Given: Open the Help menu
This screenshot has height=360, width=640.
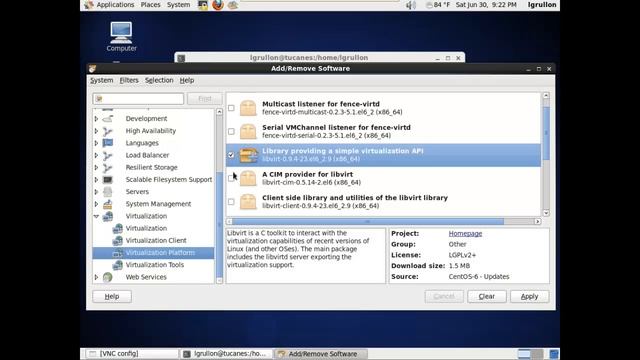Looking at the screenshot, I should coord(187,80).
